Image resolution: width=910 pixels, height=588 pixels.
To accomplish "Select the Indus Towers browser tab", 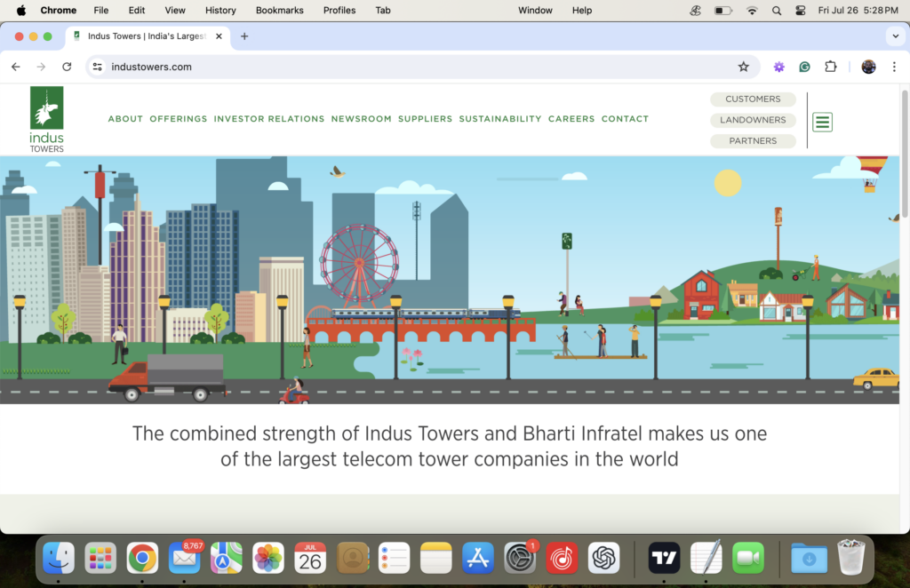I will pyautogui.click(x=148, y=36).
